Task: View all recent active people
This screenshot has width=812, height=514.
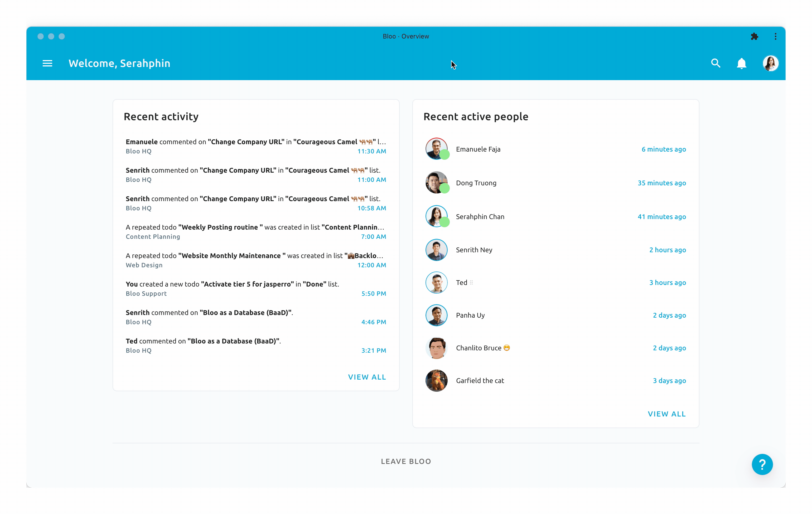Action: [x=667, y=414]
